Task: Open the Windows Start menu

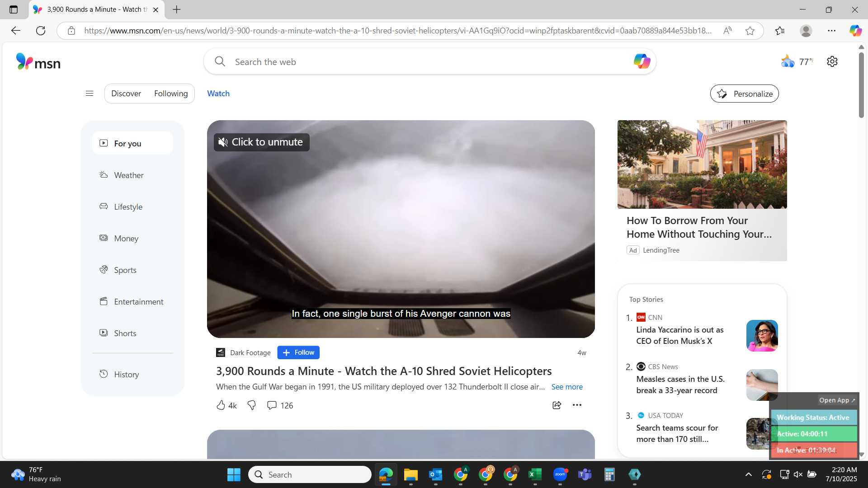Action: 234,474
